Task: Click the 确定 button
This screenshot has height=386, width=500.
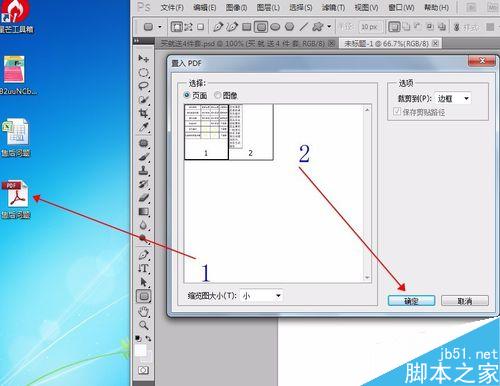Action: coord(411,301)
